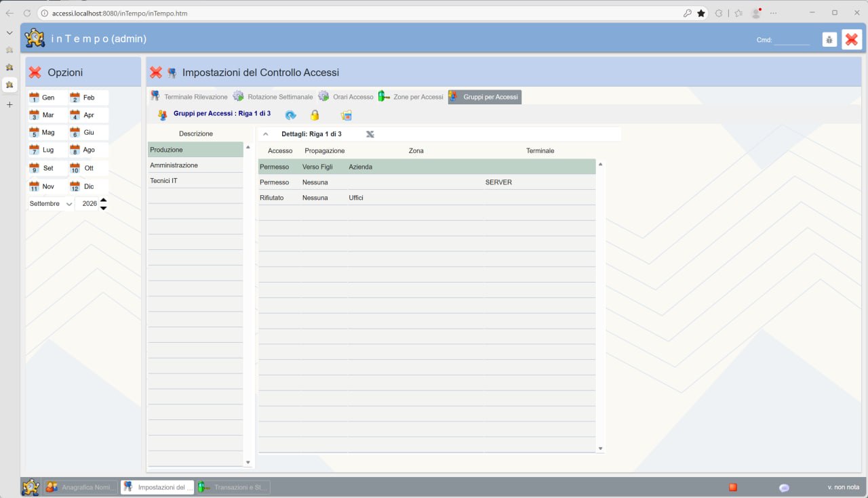Select the Produzione group row
Viewport: 868px width, 498px height.
click(x=195, y=150)
